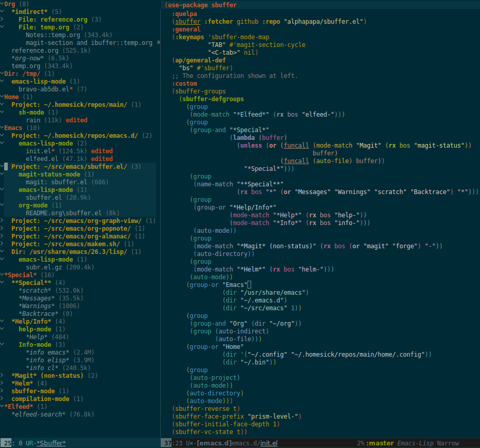Screen dimensions: 480x448
Task: Expand the org-almanac project chevron
Action: (2, 236)
